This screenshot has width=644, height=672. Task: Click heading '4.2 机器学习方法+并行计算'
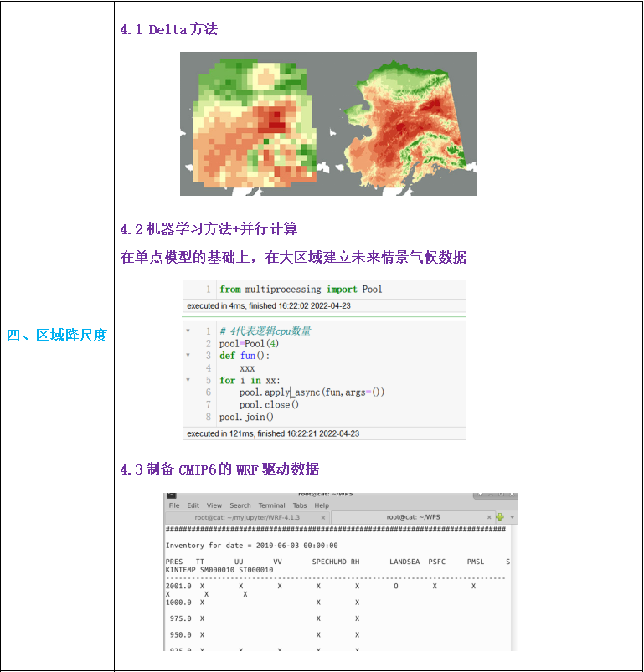pos(209,228)
